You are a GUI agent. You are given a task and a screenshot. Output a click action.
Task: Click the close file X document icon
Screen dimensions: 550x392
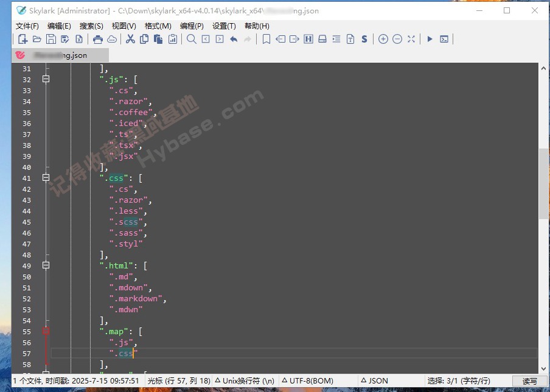tap(79, 39)
